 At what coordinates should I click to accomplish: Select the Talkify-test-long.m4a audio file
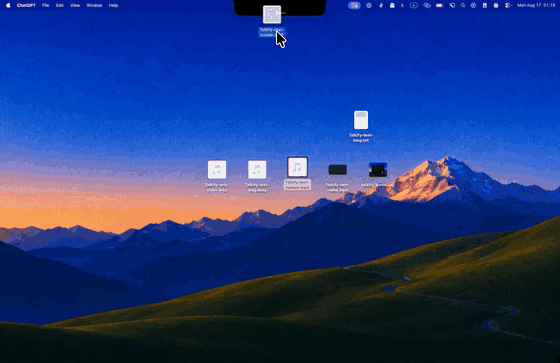tap(257, 170)
